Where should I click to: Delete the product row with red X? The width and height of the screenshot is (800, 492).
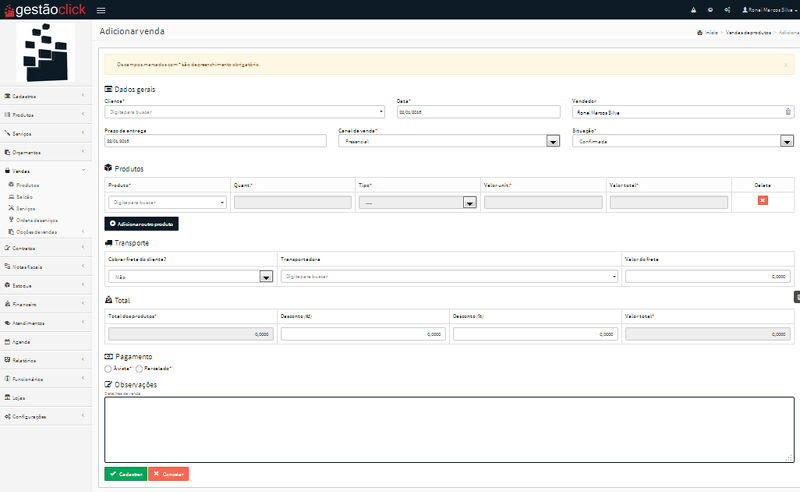[763, 201]
